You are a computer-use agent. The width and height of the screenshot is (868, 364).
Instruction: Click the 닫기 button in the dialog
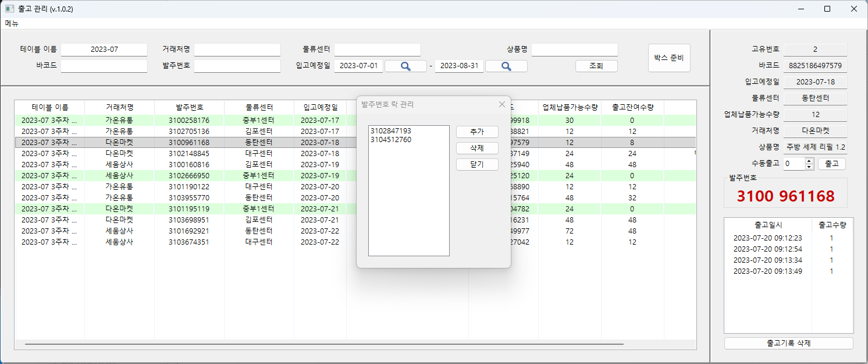pyautogui.click(x=477, y=164)
